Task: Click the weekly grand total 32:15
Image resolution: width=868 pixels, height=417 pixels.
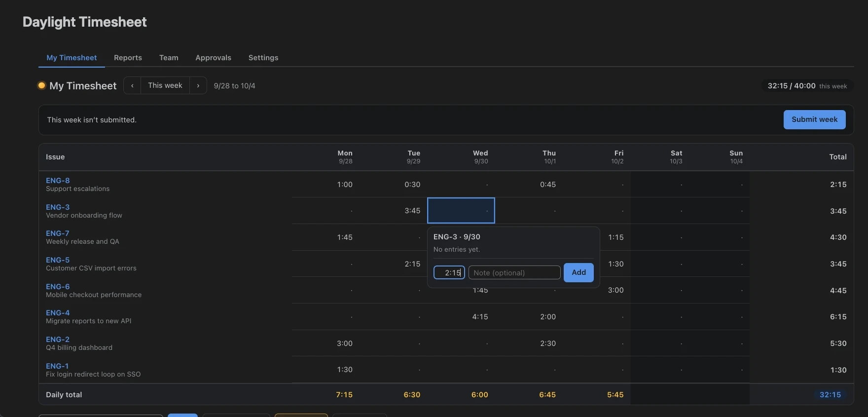Action: pos(830,395)
